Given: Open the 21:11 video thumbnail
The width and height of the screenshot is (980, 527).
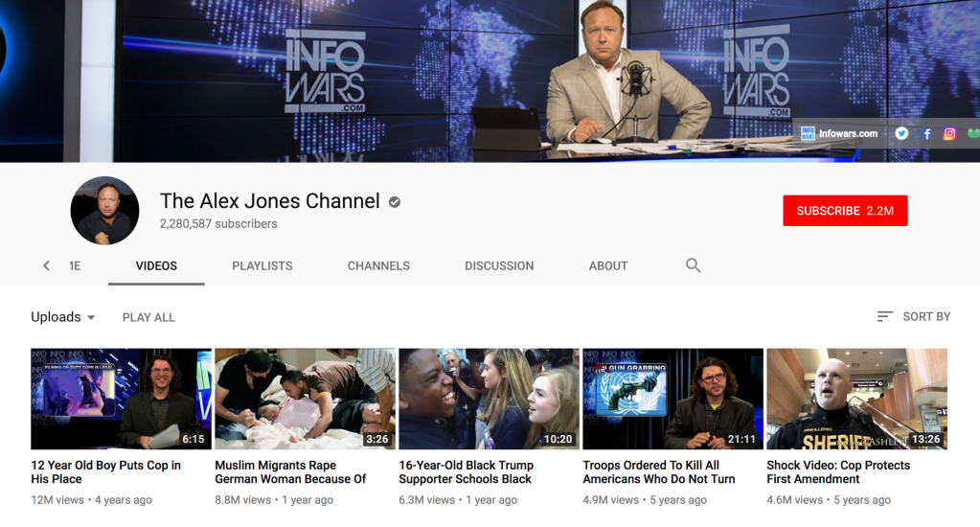Looking at the screenshot, I should (673, 399).
